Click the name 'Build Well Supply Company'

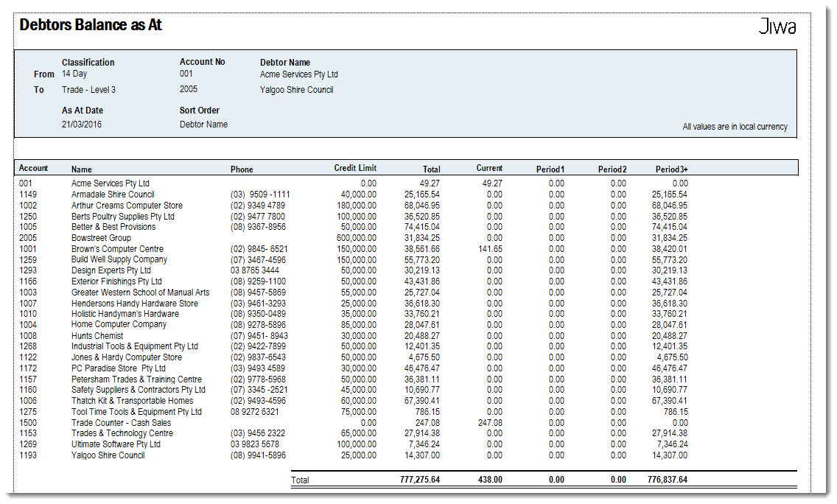(x=119, y=259)
